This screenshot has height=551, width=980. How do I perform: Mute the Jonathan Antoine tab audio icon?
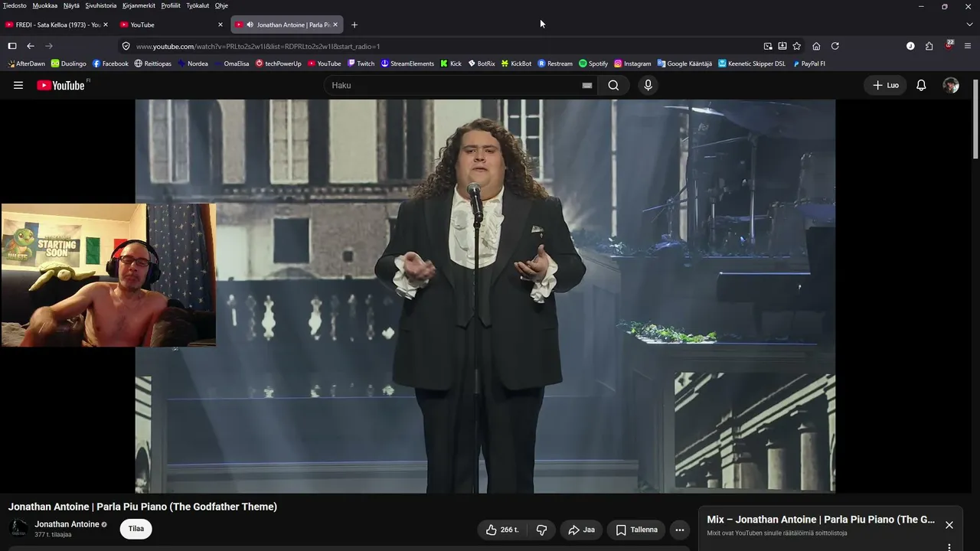point(250,24)
